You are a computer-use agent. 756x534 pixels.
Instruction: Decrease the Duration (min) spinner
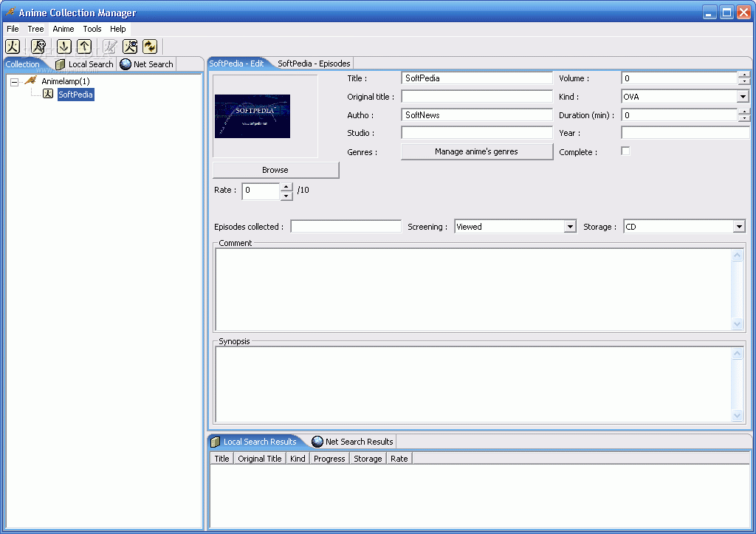pyautogui.click(x=744, y=117)
